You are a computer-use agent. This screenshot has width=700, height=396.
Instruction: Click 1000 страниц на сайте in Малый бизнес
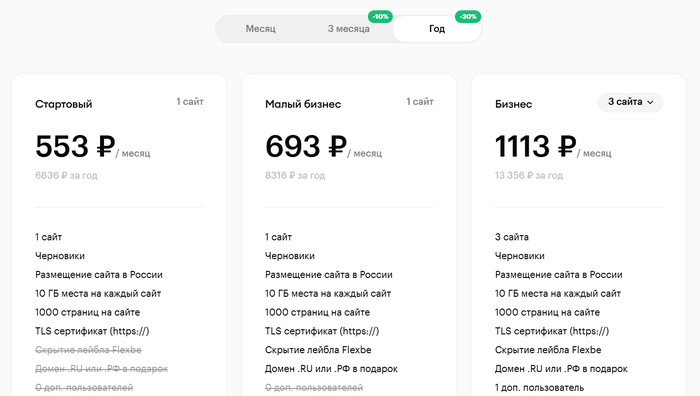(x=317, y=312)
